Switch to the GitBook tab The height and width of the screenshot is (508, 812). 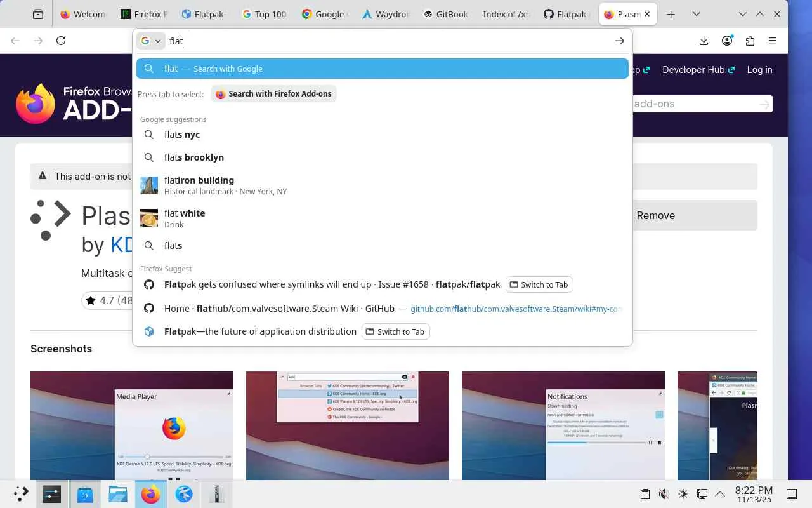[445, 14]
